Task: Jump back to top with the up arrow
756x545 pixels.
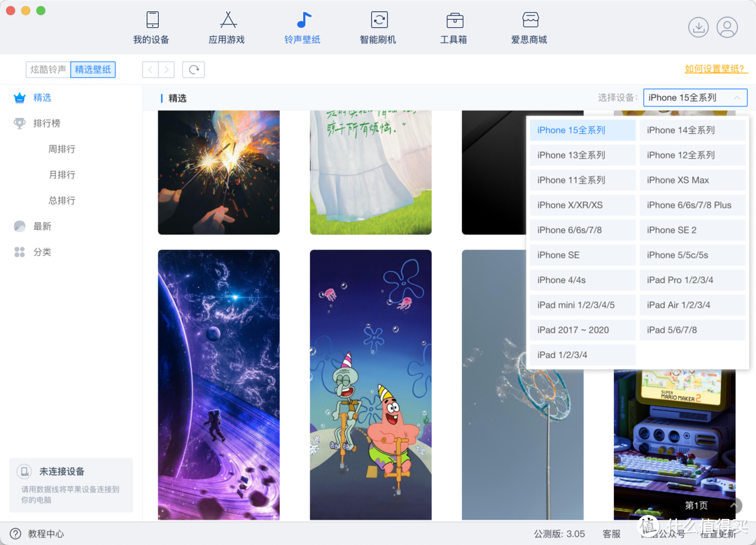Action: [734, 505]
